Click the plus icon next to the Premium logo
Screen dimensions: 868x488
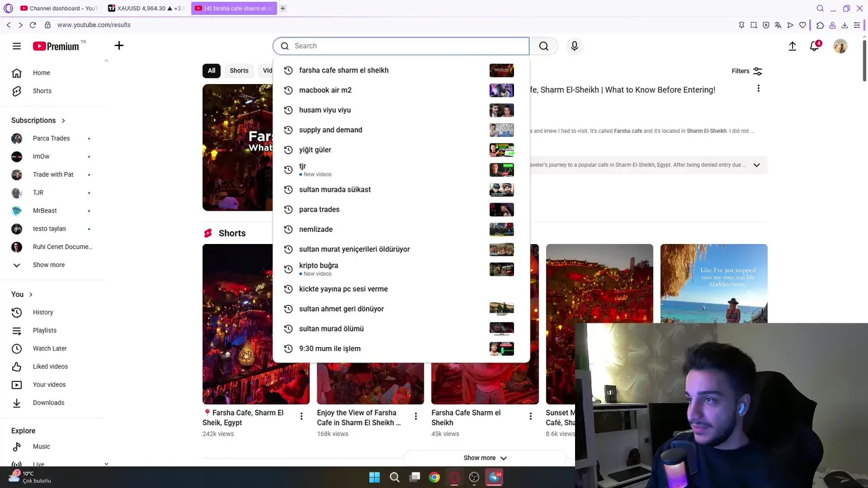coord(119,45)
